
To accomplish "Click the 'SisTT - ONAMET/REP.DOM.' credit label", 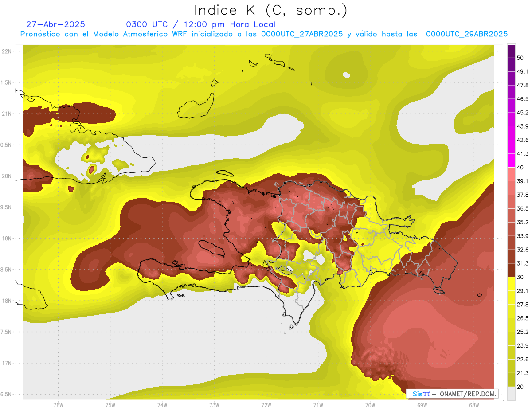I will (x=452, y=394).
